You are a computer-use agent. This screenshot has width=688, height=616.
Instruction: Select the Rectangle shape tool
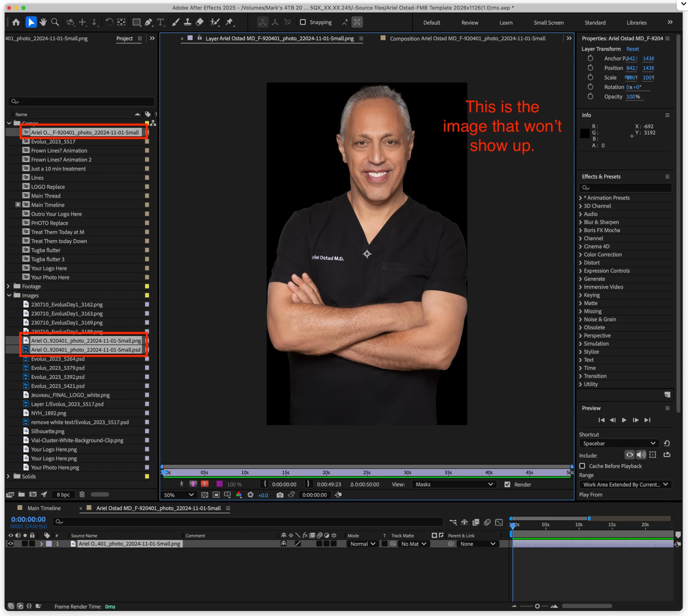pos(136,22)
